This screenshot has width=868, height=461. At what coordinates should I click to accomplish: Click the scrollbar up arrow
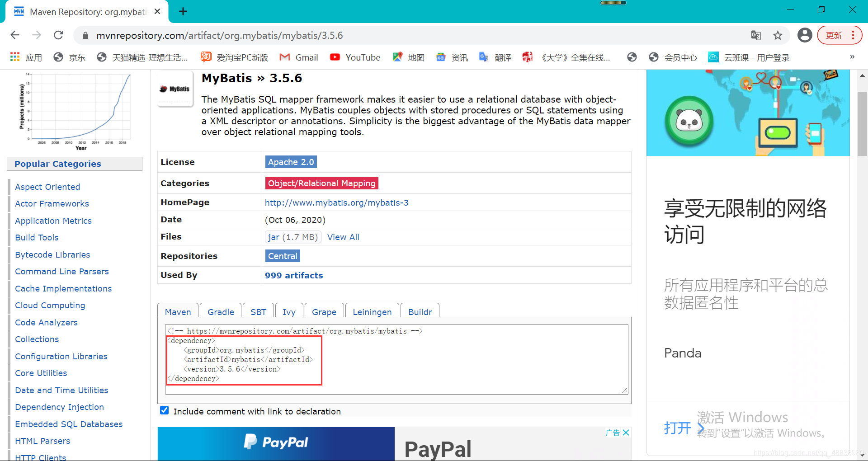(862, 75)
